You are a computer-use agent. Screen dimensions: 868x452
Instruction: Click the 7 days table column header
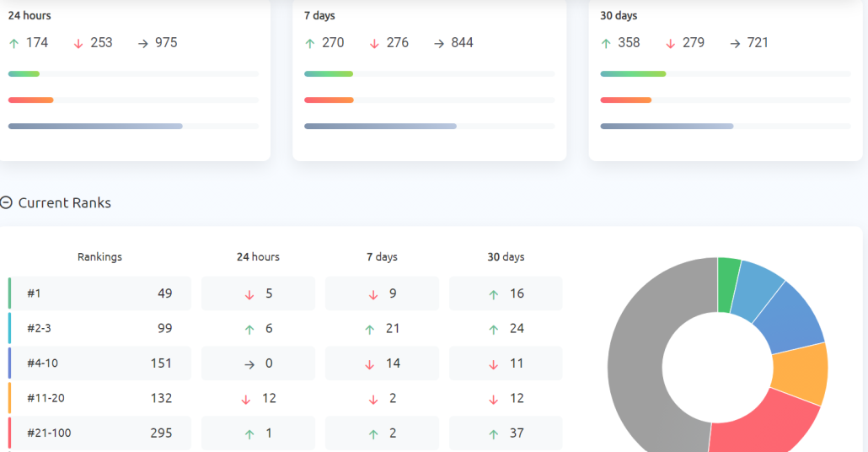[382, 257]
